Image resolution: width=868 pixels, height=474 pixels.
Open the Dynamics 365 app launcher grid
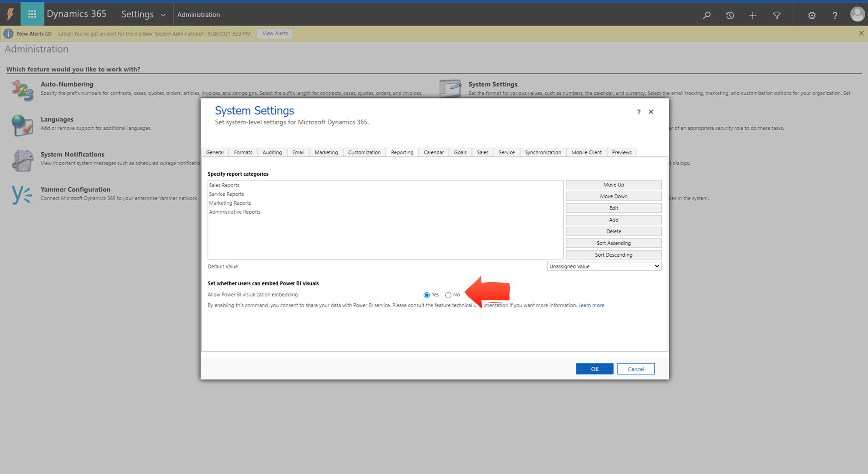(x=32, y=14)
